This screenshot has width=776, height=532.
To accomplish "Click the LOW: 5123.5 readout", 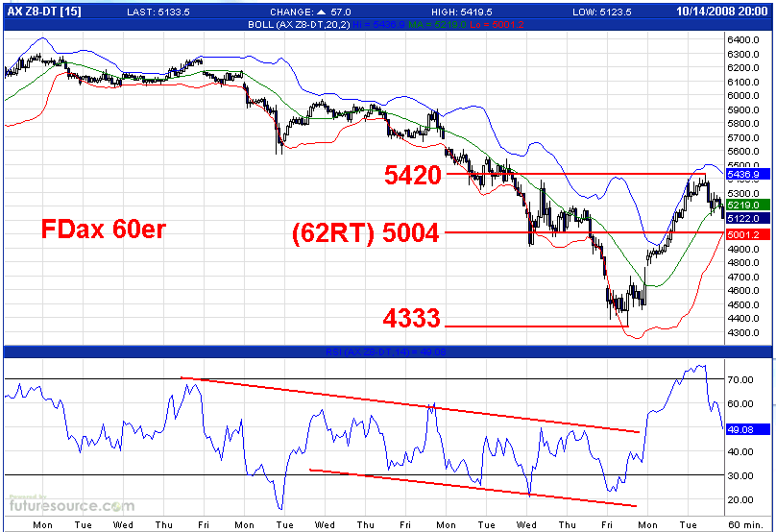I will tap(602, 12).
